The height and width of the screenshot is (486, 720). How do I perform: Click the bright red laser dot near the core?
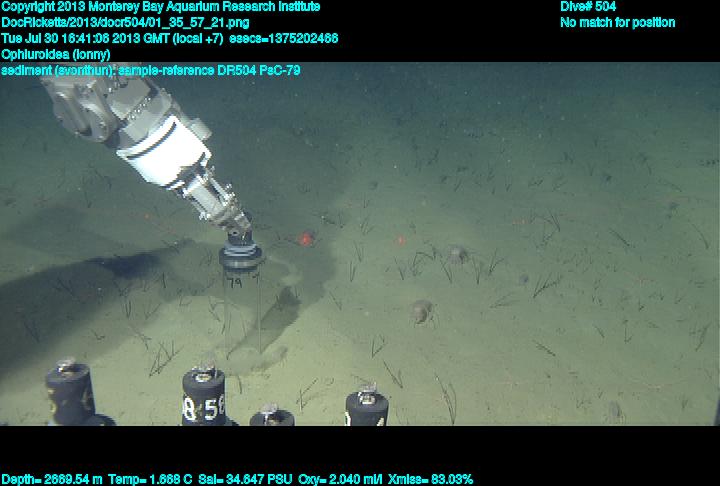(304, 238)
